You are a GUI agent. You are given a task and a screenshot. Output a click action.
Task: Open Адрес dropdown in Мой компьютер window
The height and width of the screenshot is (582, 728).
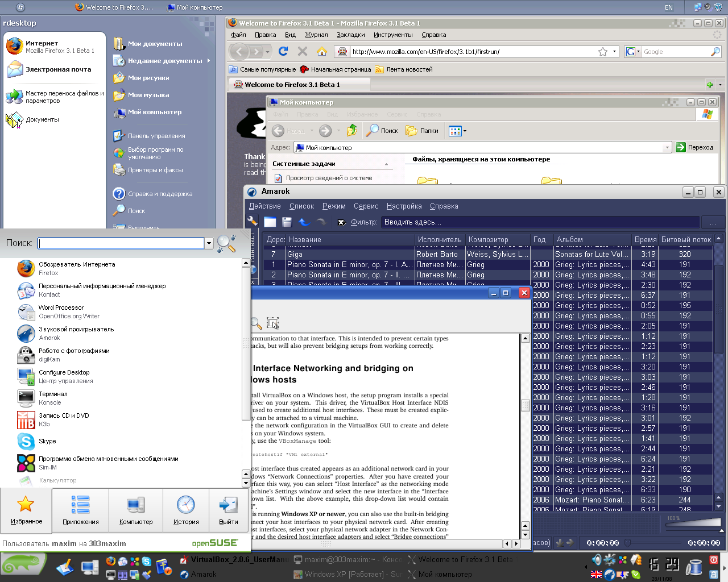pyautogui.click(x=667, y=148)
